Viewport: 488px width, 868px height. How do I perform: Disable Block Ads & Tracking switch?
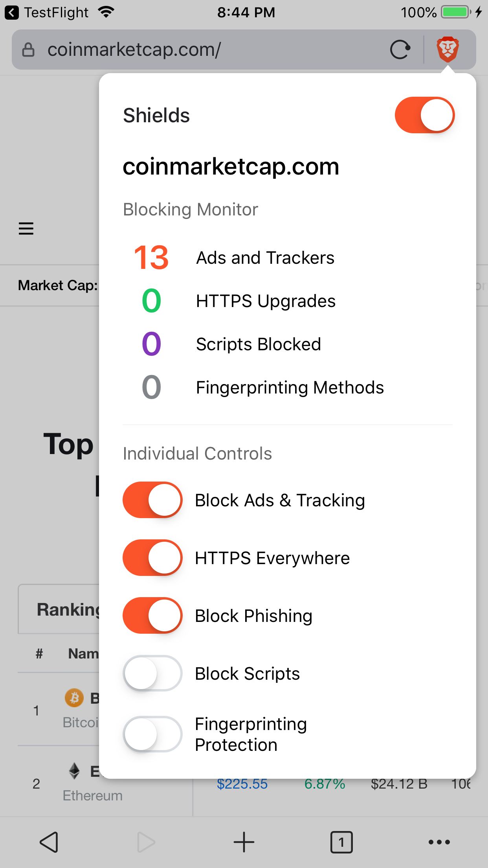coord(152,500)
